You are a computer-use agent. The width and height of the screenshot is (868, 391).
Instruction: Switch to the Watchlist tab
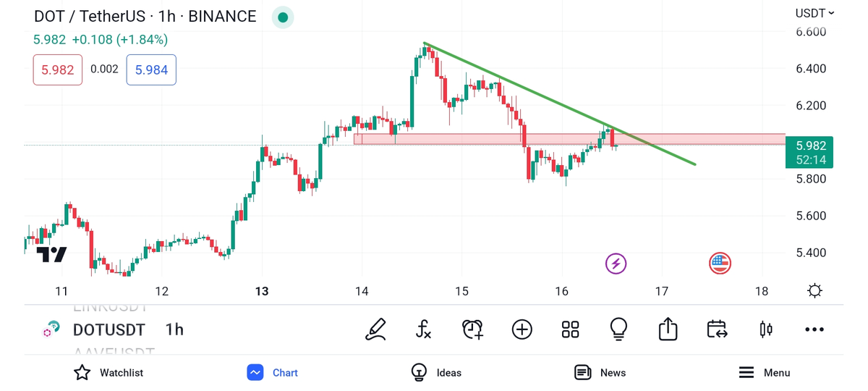pyautogui.click(x=109, y=372)
